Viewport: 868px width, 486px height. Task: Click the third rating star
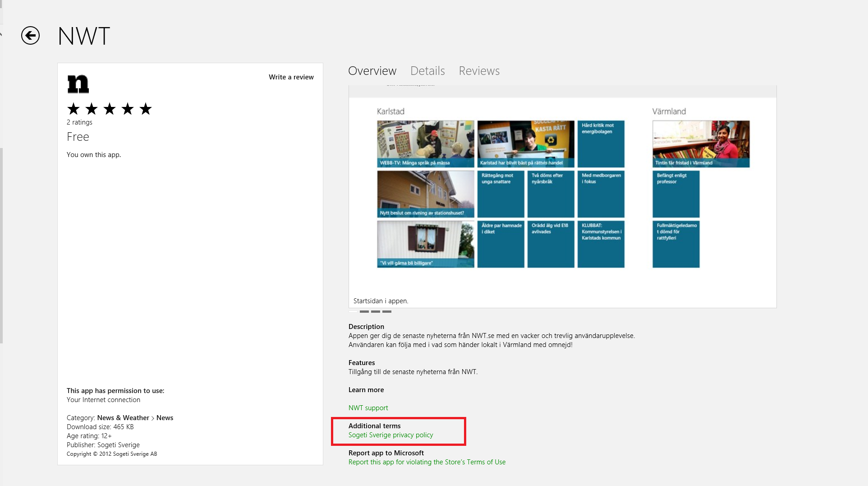pyautogui.click(x=110, y=109)
